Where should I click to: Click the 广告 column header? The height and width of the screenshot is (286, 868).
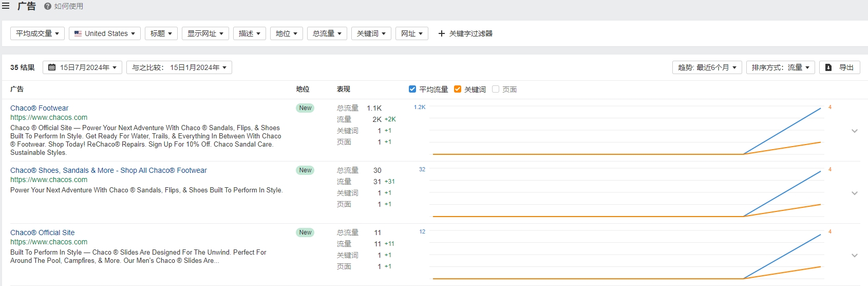pos(17,89)
